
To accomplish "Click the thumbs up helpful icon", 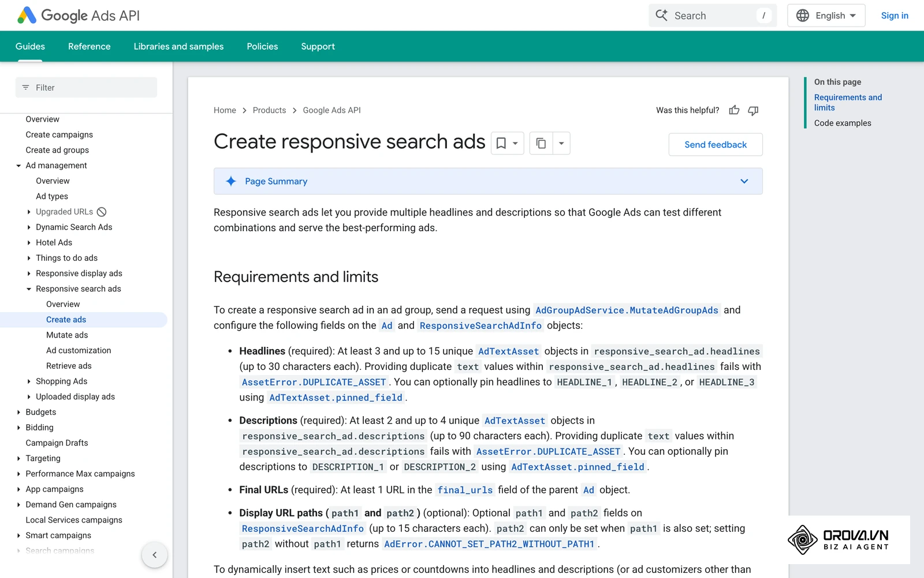I will [x=734, y=110].
